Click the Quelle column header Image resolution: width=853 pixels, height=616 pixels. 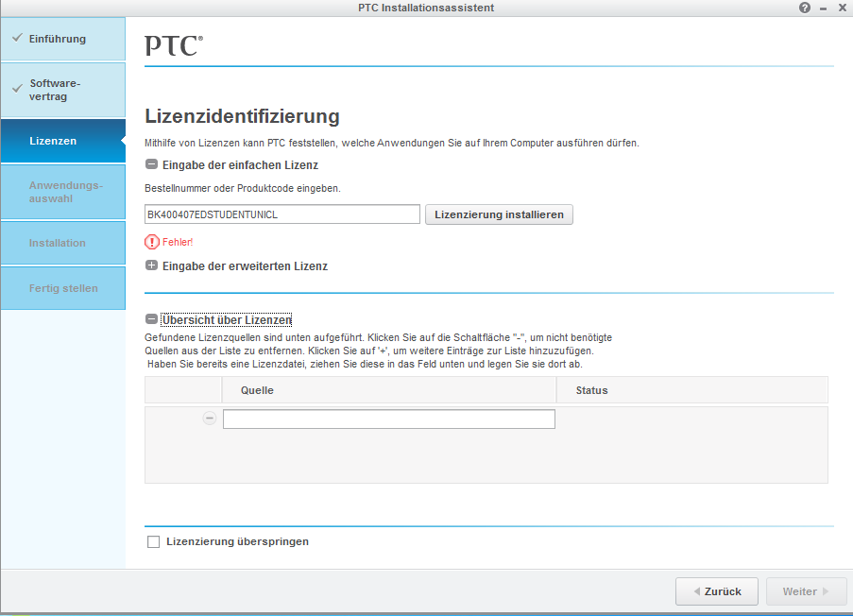[x=389, y=390]
